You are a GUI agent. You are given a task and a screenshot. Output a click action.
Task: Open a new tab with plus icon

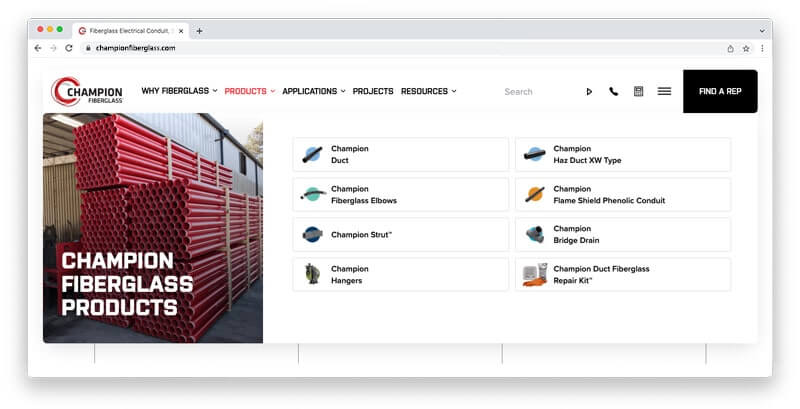199,31
